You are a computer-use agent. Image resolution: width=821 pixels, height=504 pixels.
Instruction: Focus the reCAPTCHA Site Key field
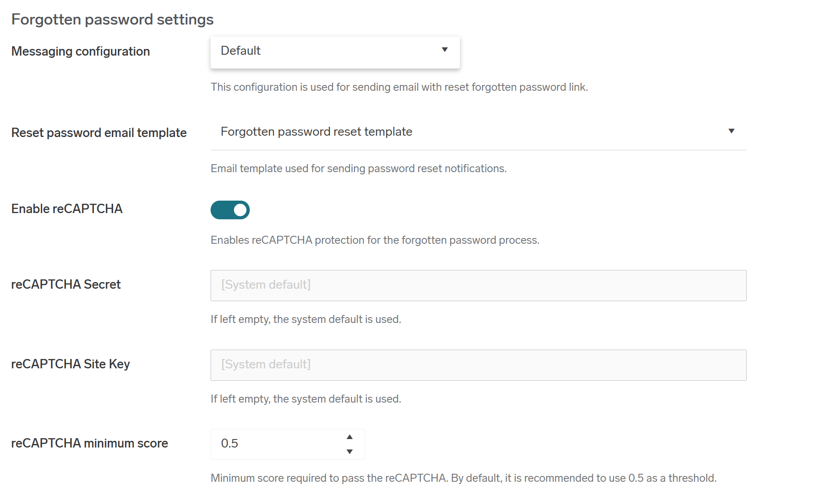click(x=478, y=365)
